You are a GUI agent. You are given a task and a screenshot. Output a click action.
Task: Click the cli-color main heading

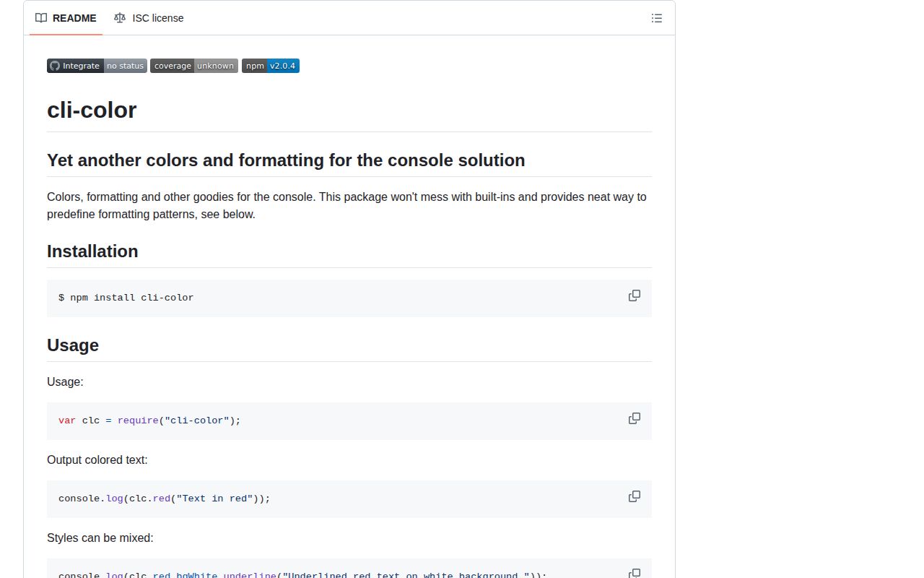[92, 110]
